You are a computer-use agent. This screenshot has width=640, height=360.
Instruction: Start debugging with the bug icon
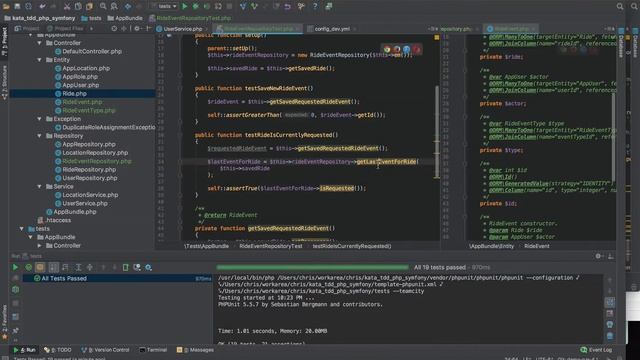(196, 6)
